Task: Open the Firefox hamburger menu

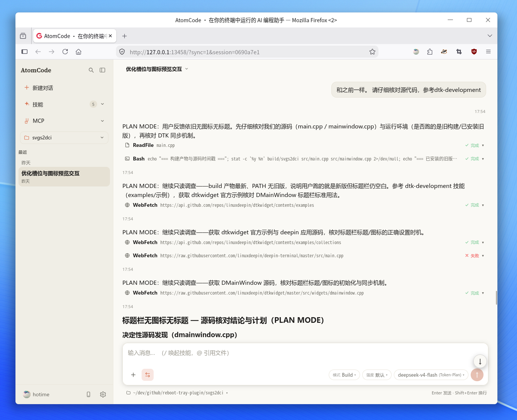Action: click(488, 52)
